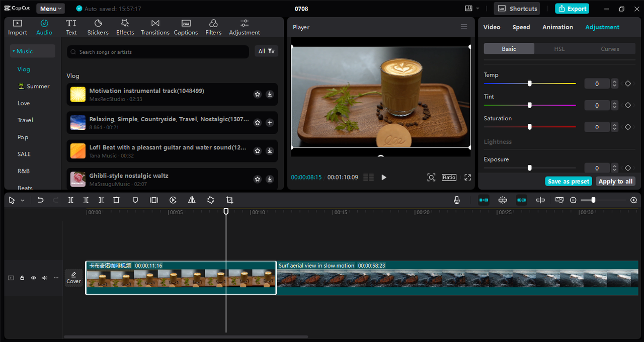Image resolution: width=644 pixels, height=342 pixels.
Task: Hide the main video track with eye
Action: click(x=34, y=278)
